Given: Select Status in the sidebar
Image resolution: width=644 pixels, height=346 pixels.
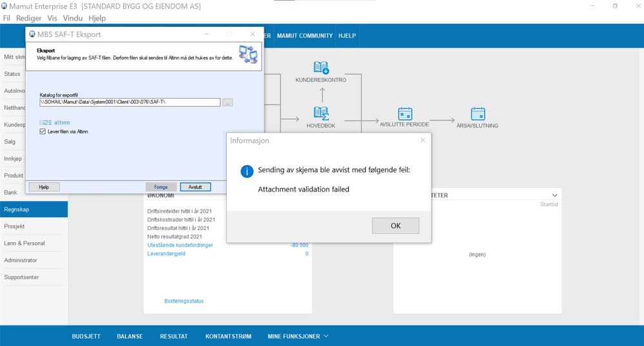Looking at the screenshot, I should point(13,74).
